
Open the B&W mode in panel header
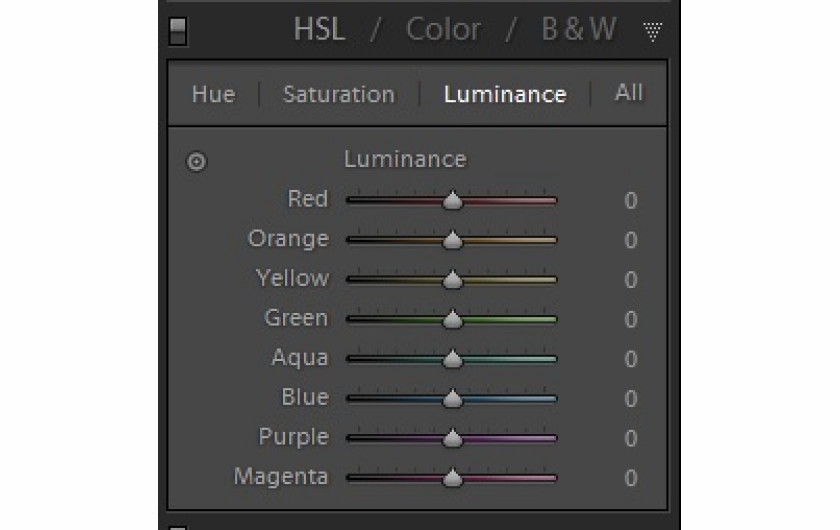pyautogui.click(x=579, y=29)
